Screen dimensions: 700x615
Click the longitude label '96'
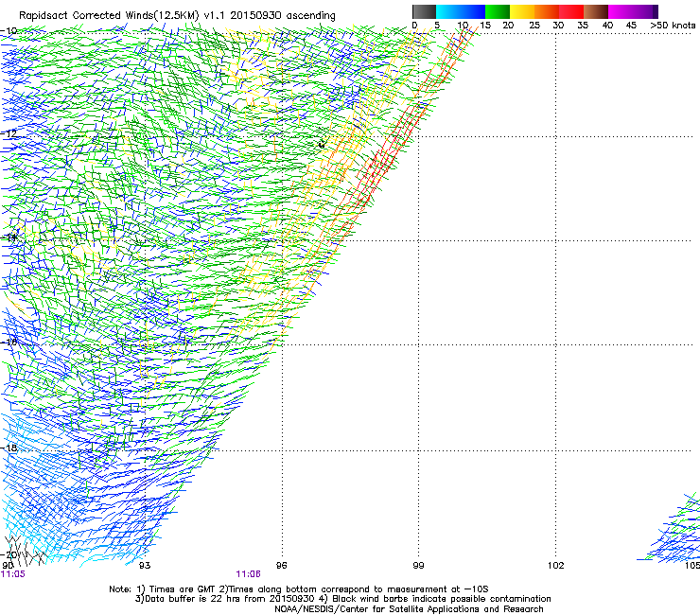tap(281, 566)
